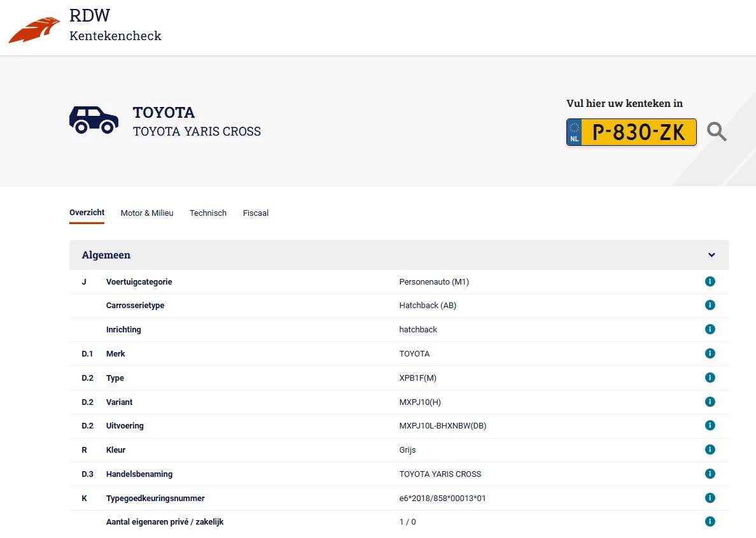Select the Fiscaal tab
Image resolution: width=756 pixels, height=538 pixels.
pyautogui.click(x=256, y=213)
